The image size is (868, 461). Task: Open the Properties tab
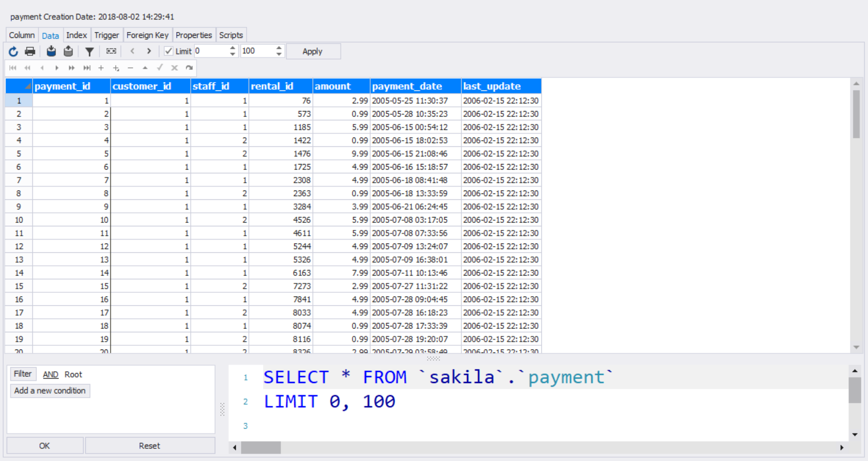pos(194,35)
